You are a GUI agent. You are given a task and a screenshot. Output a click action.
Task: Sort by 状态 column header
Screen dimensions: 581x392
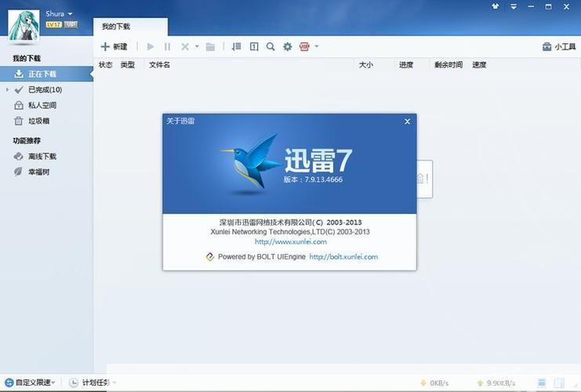click(x=106, y=65)
